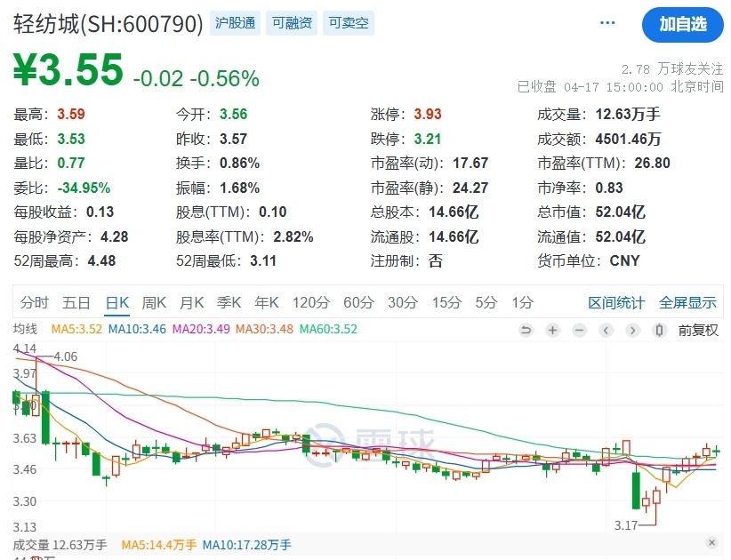Click the stock title 轻纺城(SH:600790)
The width and height of the screenshot is (731, 560).
[108, 24]
